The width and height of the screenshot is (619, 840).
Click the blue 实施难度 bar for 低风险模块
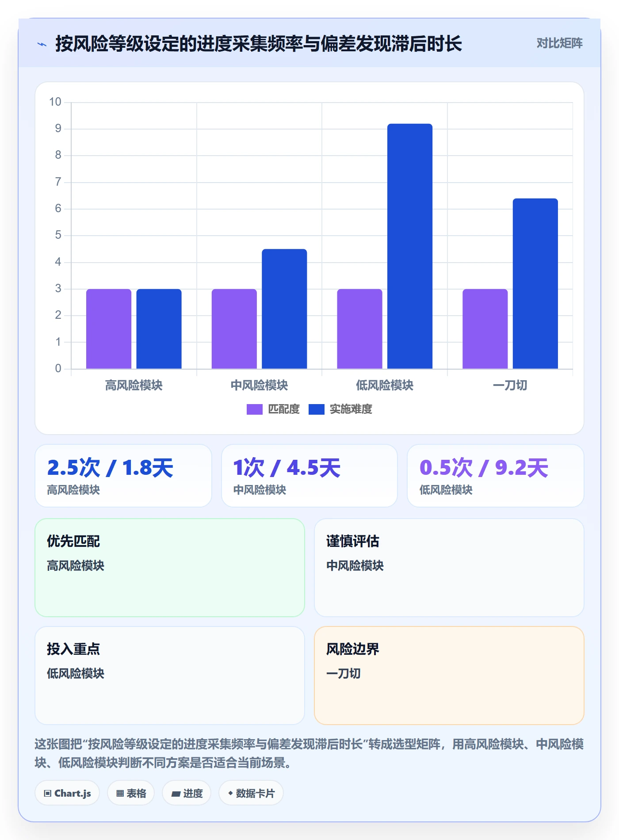point(410,246)
